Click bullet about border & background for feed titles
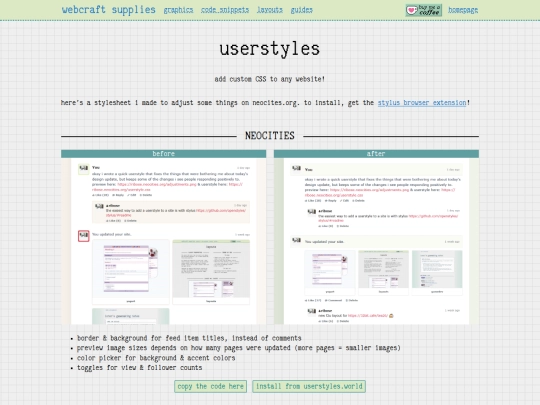 click(x=189, y=338)
